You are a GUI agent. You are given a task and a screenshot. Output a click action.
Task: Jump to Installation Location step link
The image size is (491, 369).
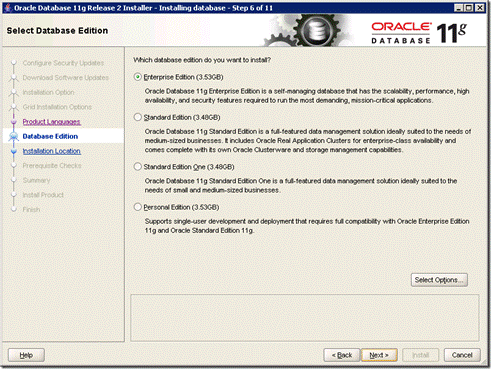[52, 151]
